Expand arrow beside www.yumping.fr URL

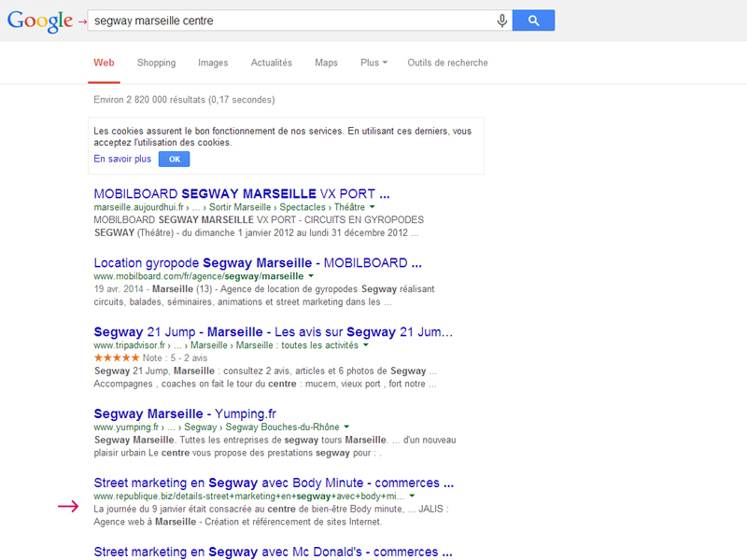pyautogui.click(x=346, y=427)
